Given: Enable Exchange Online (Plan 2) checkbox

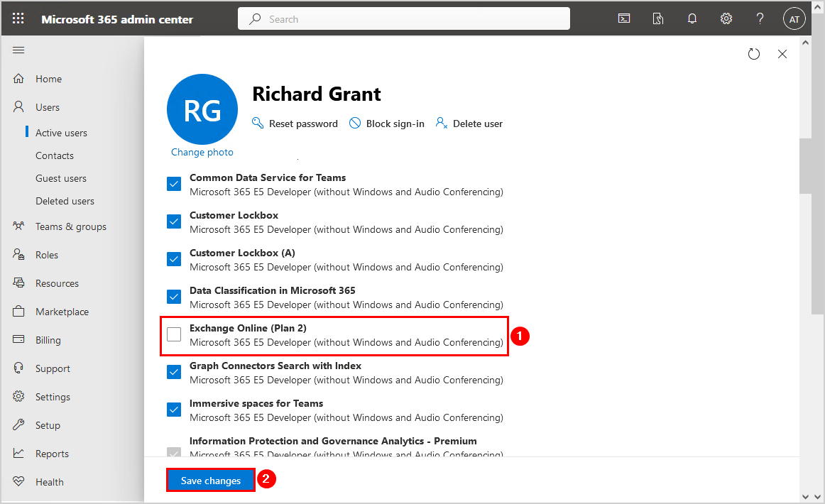Looking at the screenshot, I should 174,334.
